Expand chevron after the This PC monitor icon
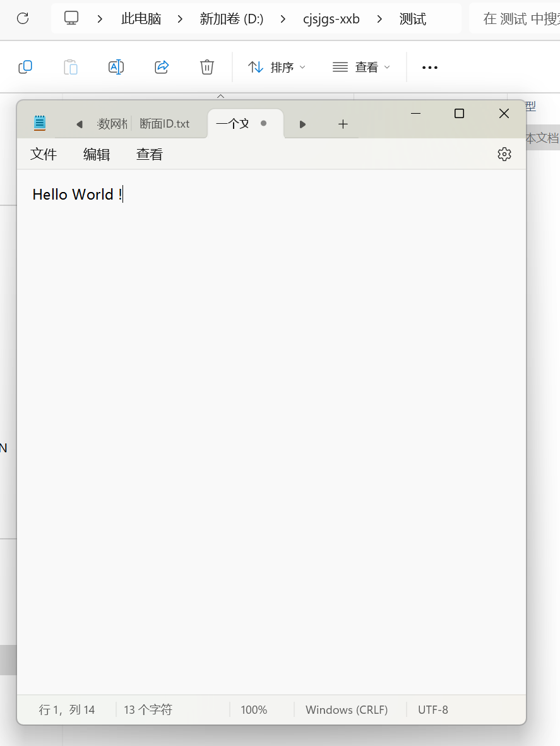Viewport: 560px width, 746px height. tap(100, 19)
